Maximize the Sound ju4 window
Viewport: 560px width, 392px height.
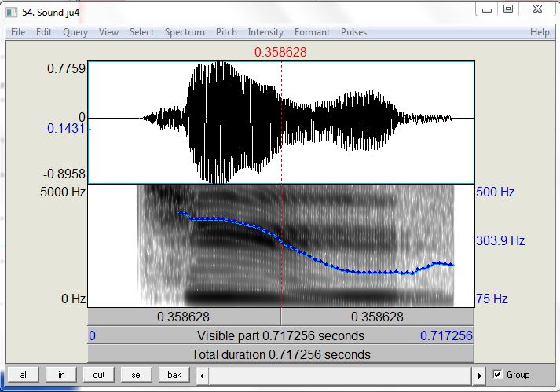point(508,9)
